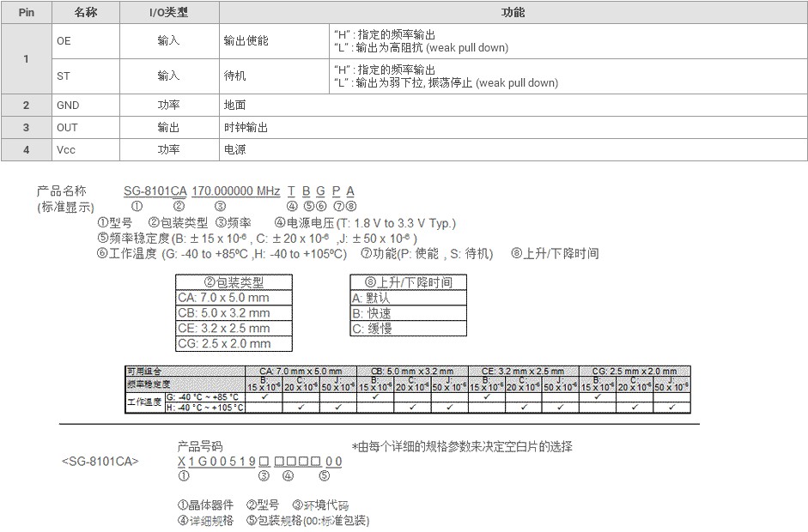Select the "L: 输出为高阻抗 (weak pull down)" line
Screen dimensions: 808x532
click(421, 48)
